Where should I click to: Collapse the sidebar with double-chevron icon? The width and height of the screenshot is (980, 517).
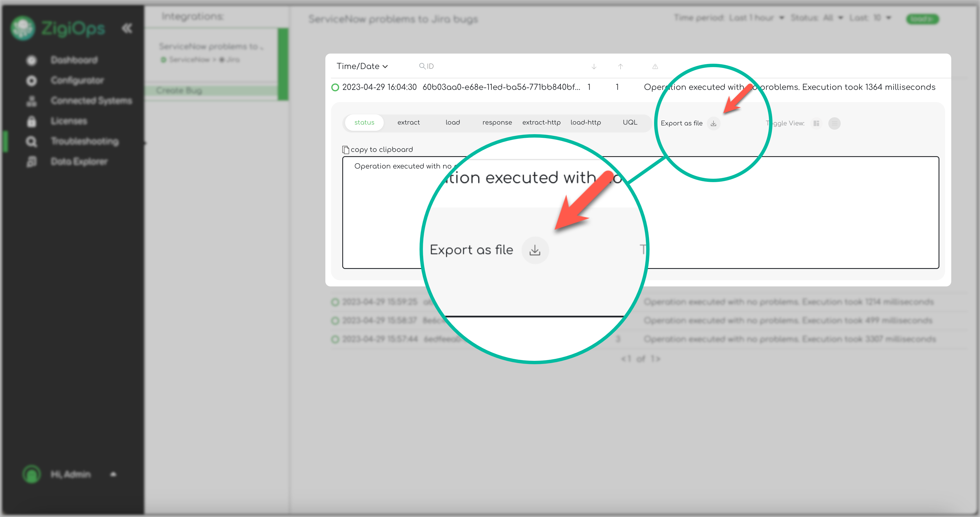point(127,28)
